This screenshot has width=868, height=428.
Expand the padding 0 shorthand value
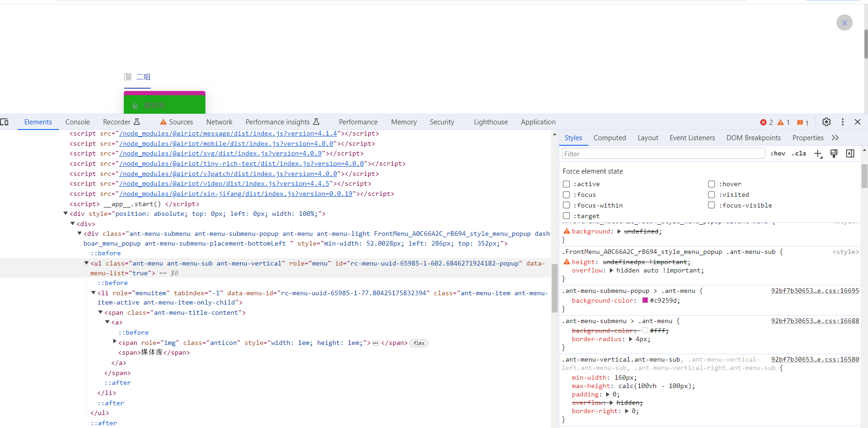(607, 395)
